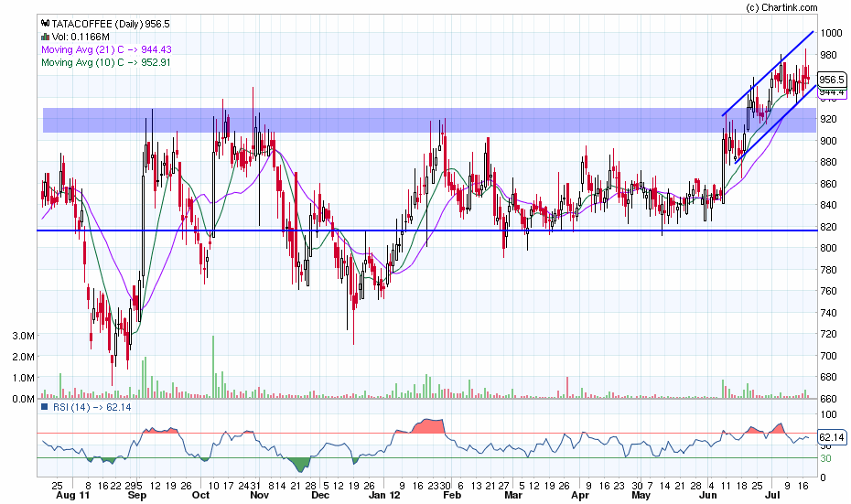Click the 700 price axis label

(828, 356)
